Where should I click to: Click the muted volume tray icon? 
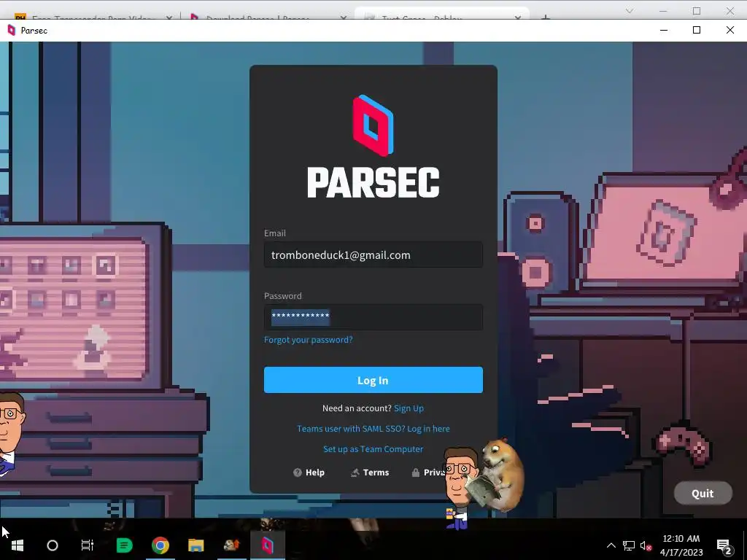coord(646,545)
